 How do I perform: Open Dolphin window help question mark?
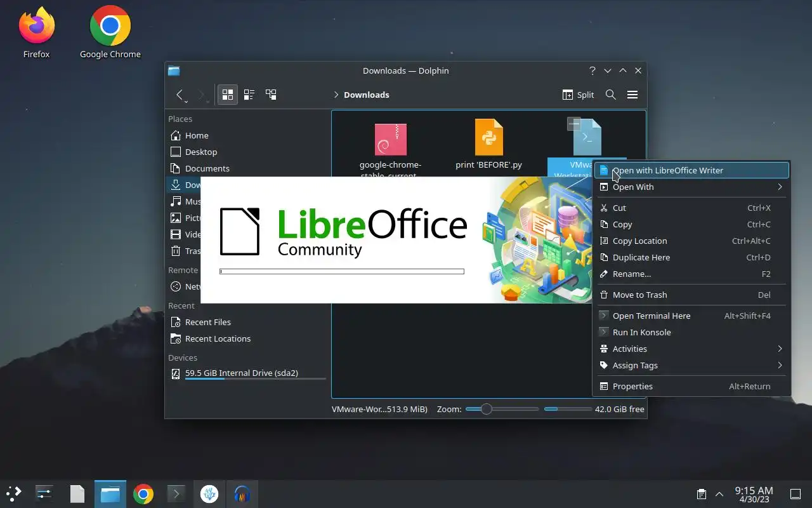tap(593, 71)
